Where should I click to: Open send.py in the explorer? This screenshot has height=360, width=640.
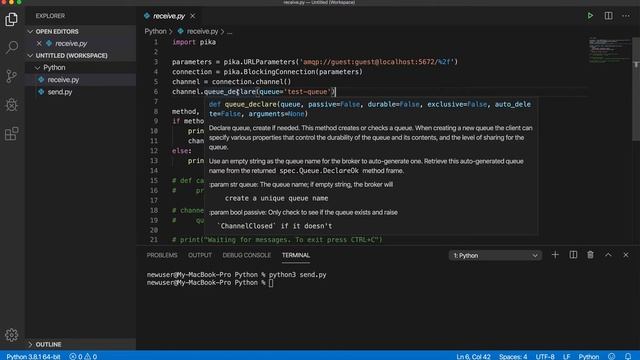click(60, 92)
